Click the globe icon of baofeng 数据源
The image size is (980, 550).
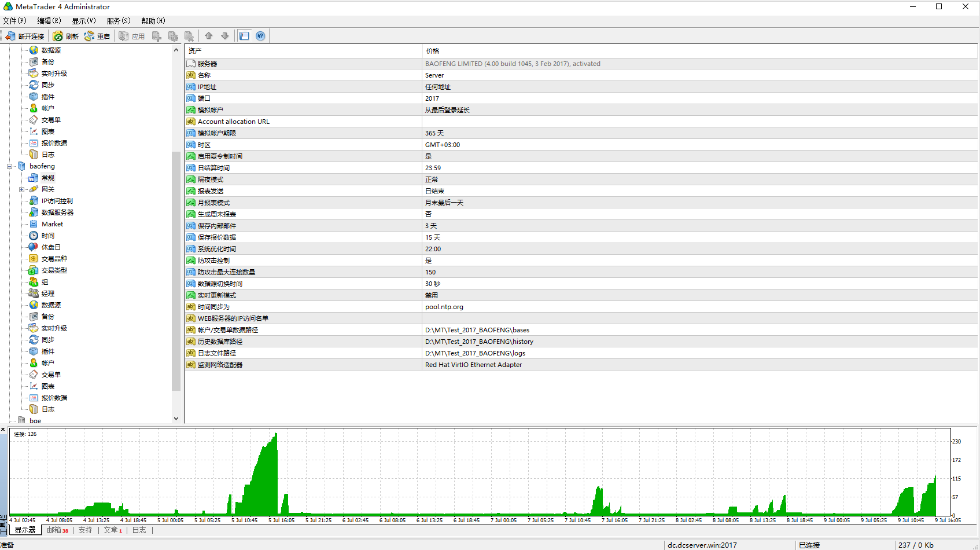34,305
